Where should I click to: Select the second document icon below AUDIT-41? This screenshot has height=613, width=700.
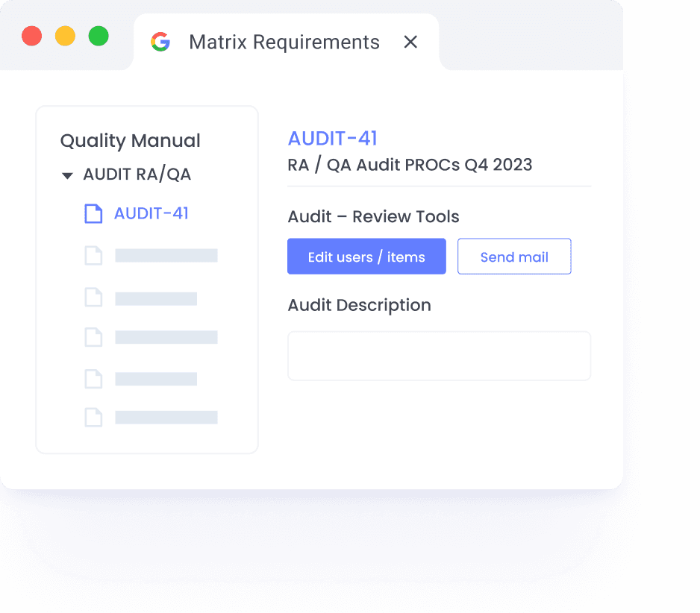[x=93, y=255]
